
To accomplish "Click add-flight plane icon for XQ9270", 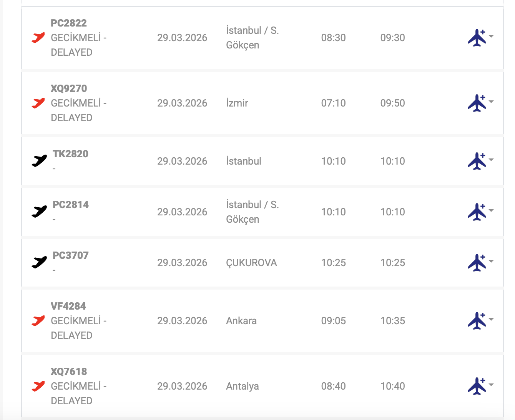I will click(x=477, y=103).
